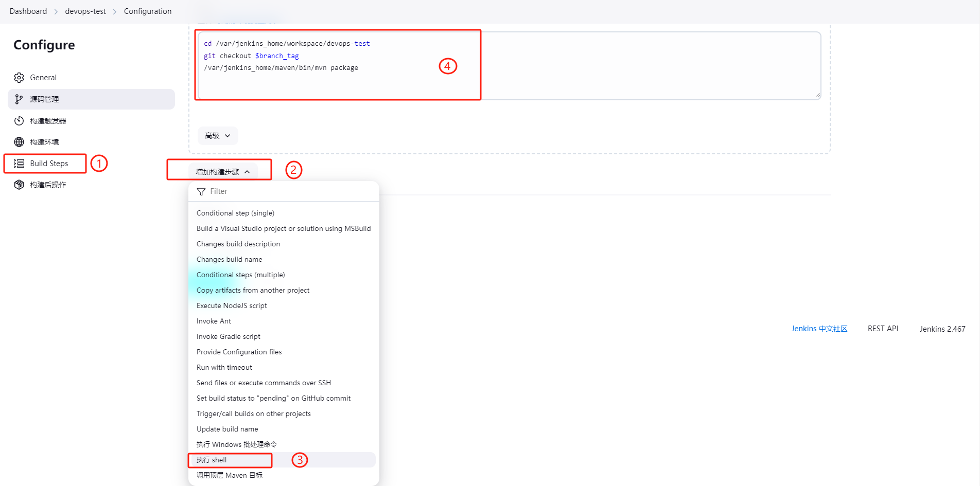Open the REST API link
This screenshot has width=980, height=486.
pos(883,329)
